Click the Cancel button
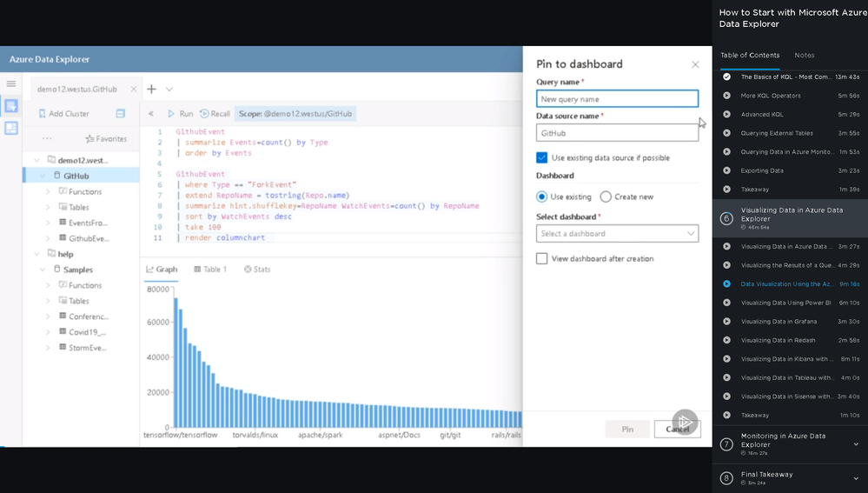Image resolution: width=868 pixels, height=493 pixels. click(x=677, y=430)
